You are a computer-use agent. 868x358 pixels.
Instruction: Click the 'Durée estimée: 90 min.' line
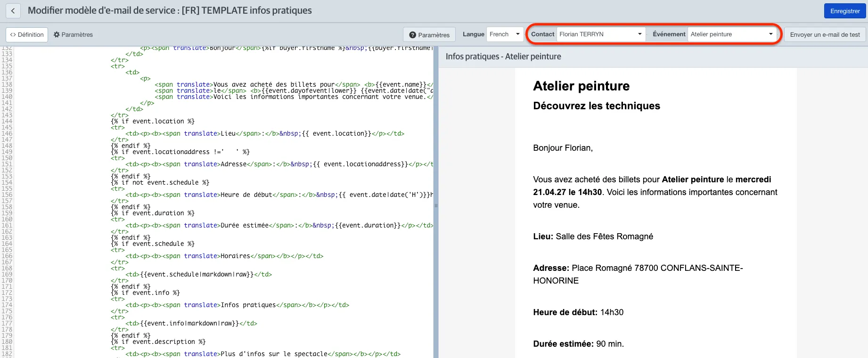pyautogui.click(x=578, y=344)
